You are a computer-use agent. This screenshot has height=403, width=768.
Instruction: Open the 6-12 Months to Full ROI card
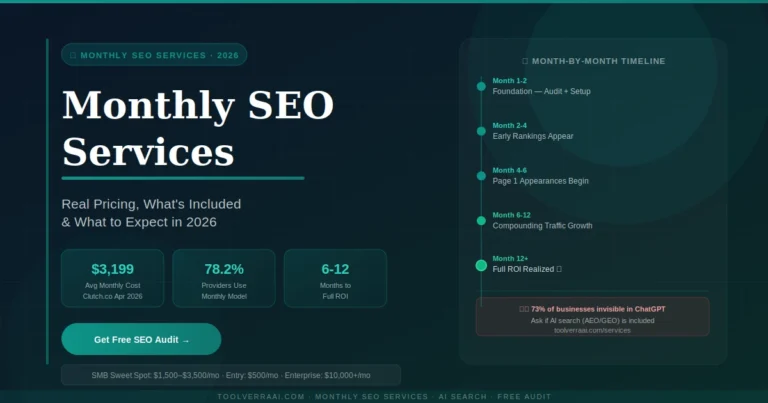coord(335,278)
